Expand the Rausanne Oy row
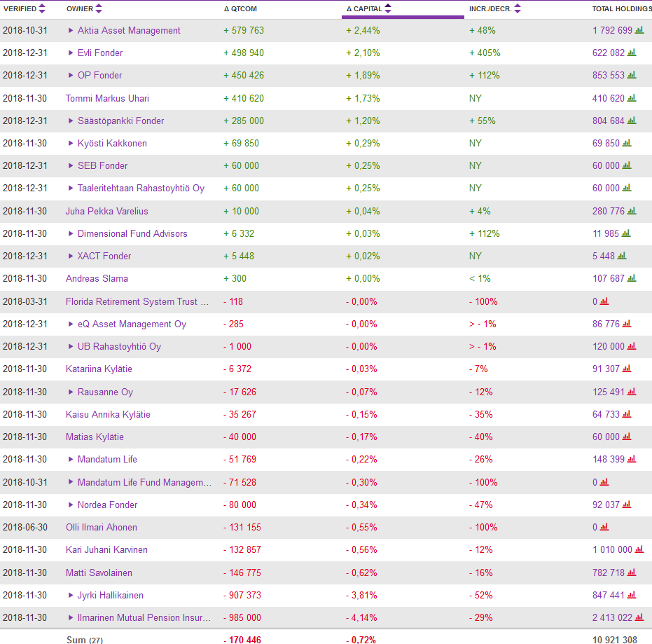 [71, 392]
